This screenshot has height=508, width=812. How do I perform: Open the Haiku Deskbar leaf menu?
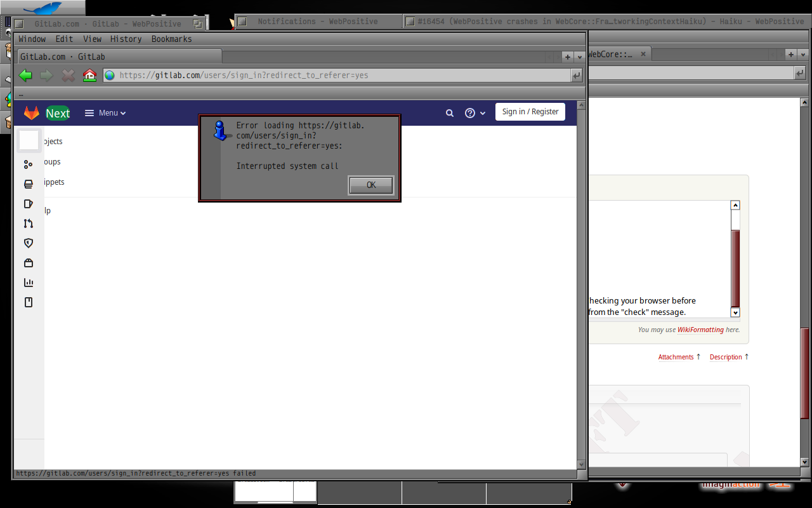(43, 8)
